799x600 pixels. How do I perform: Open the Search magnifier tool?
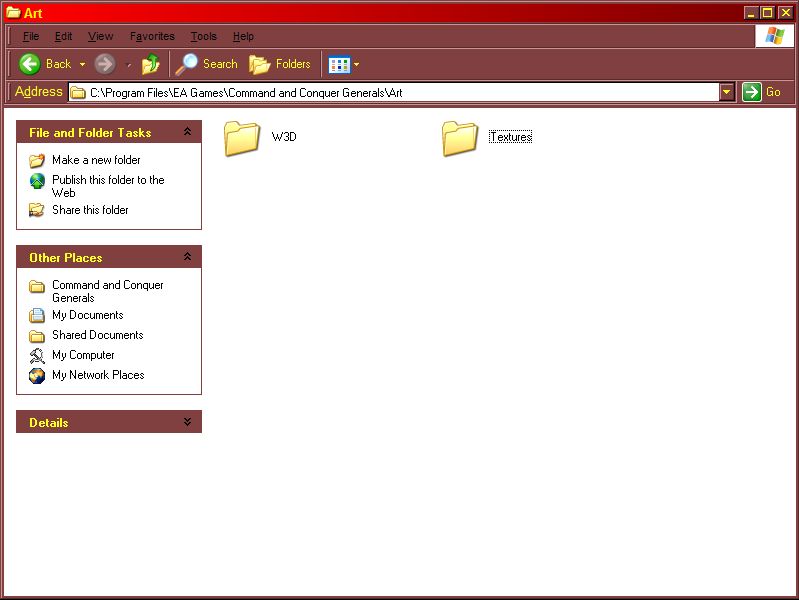click(187, 64)
